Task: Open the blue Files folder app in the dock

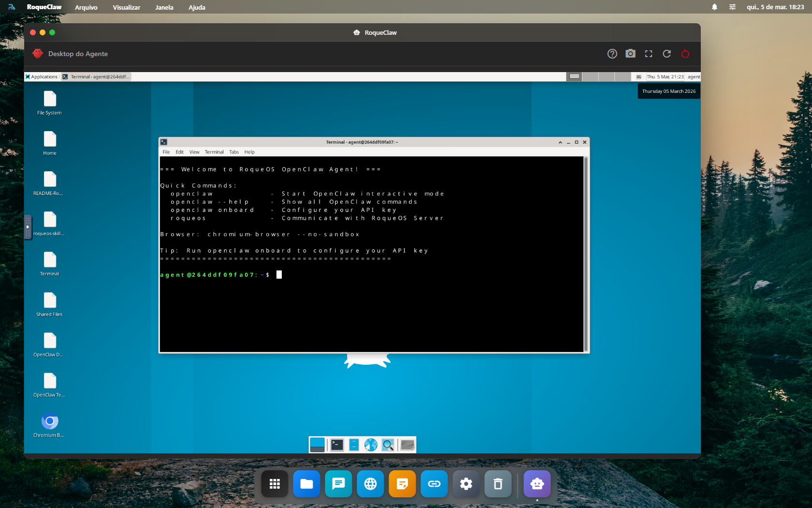Action: tap(306, 484)
